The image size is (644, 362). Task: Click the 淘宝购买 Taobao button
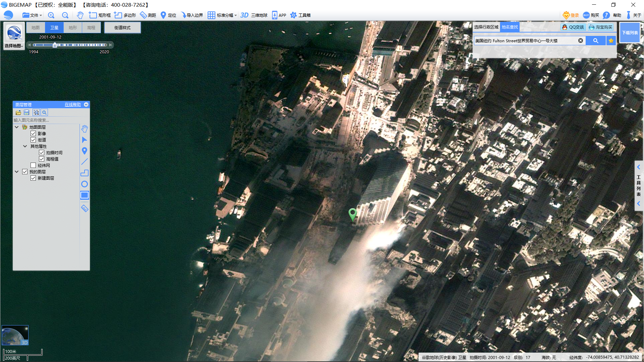click(x=600, y=27)
